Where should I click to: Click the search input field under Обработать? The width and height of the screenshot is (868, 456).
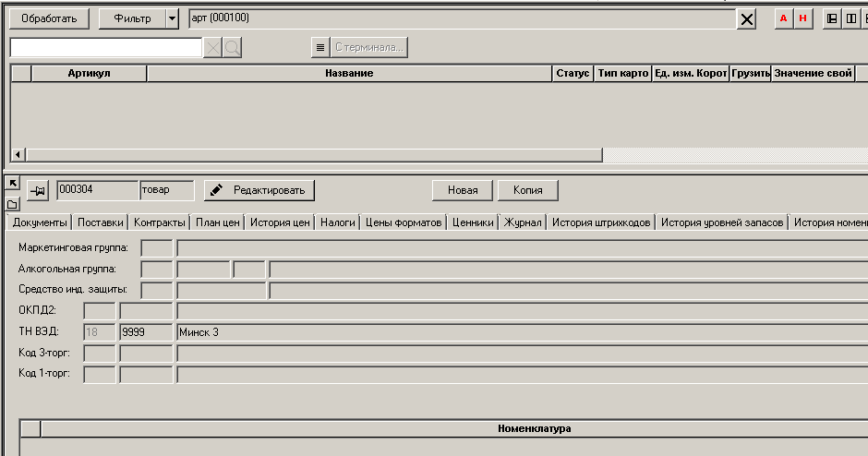coord(105,47)
